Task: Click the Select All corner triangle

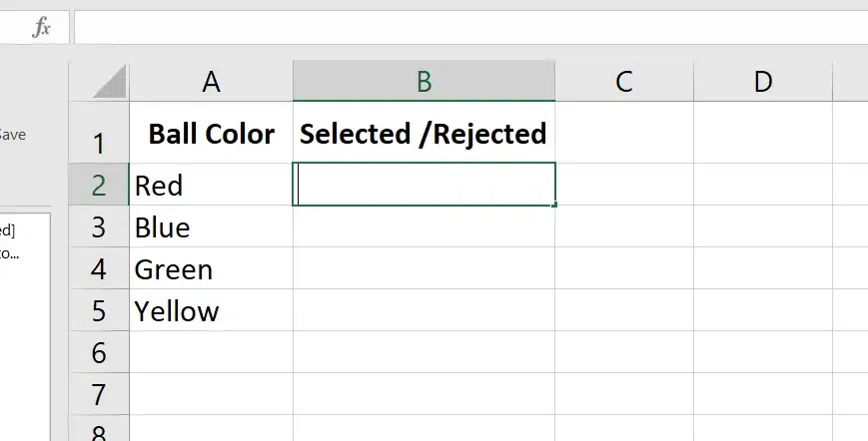Action: (x=108, y=81)
